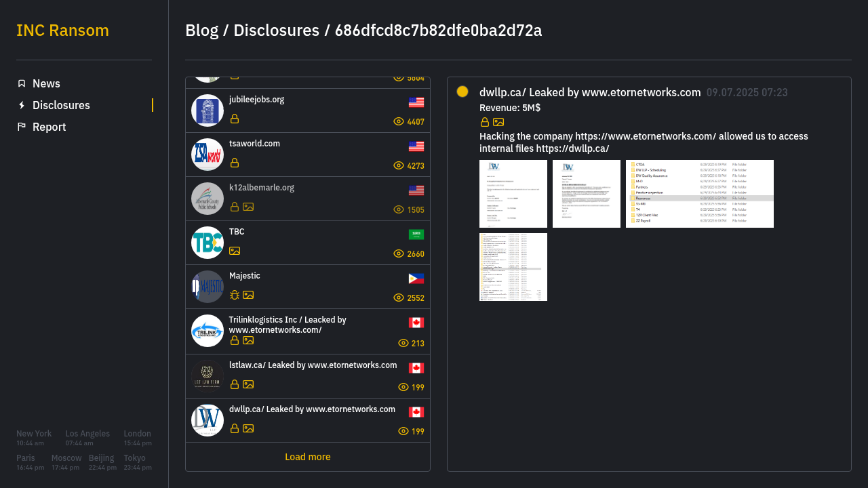Go to INC Ransom home title
This screenshot has height=488, width=868.
tap(62, 30)
